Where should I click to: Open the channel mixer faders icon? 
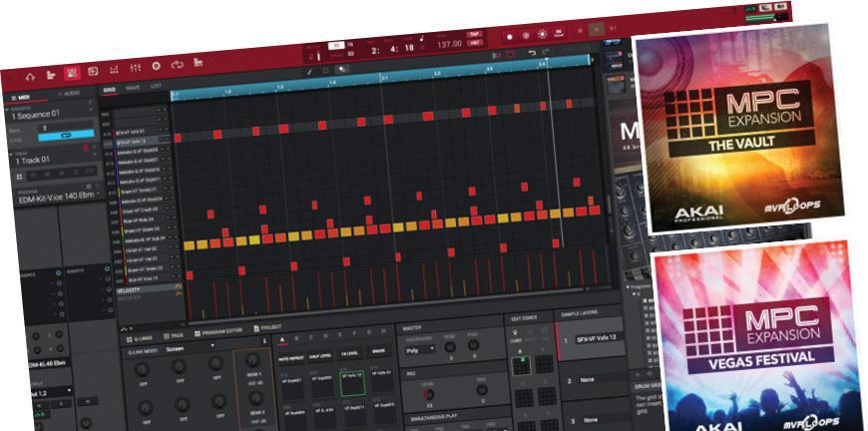point(135,68)
